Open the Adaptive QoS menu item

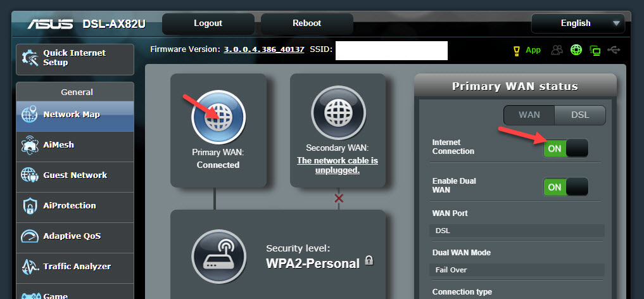[x=75, y=238]
